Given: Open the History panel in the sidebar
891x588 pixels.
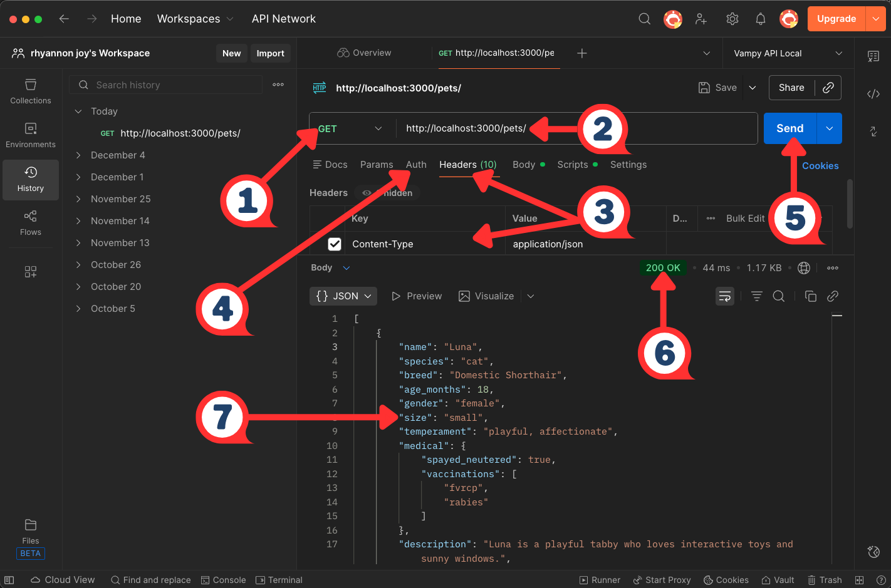Looking at the screenshot, I should point(30,180).
